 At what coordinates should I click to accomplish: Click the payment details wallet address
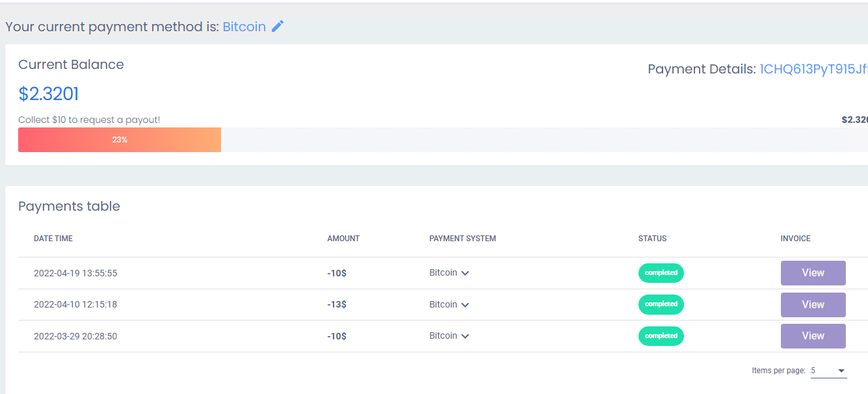click(x=813, y=70)
